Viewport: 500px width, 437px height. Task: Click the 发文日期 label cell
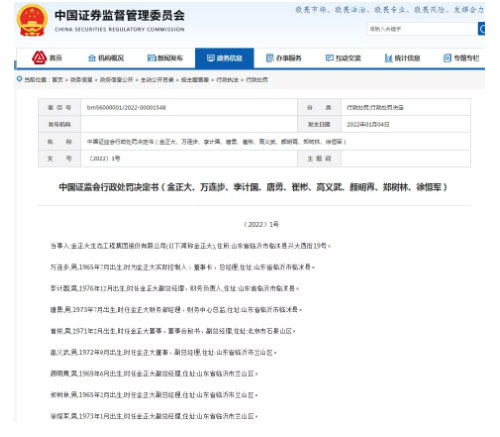319,124
